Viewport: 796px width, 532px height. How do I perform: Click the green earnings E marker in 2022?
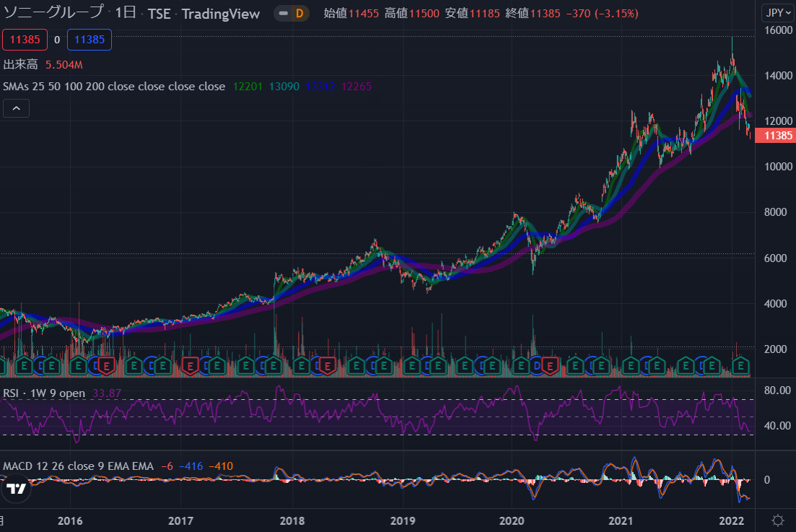coord(741,365)
